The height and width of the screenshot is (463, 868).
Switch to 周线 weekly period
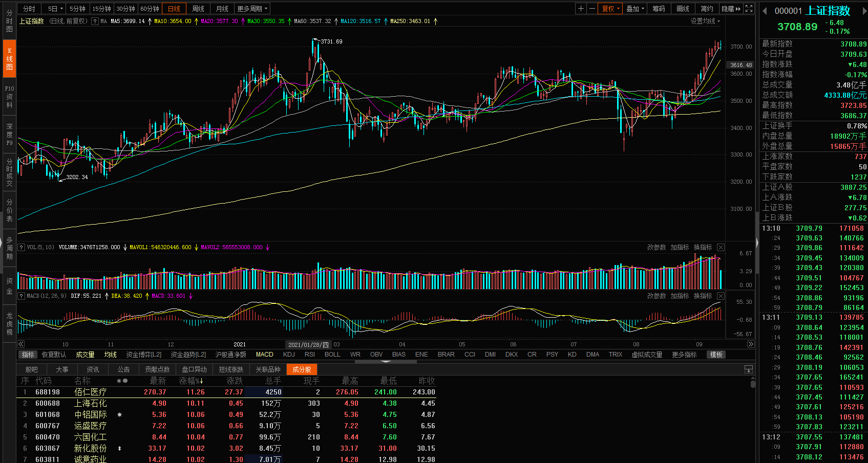tap(198, 9)
